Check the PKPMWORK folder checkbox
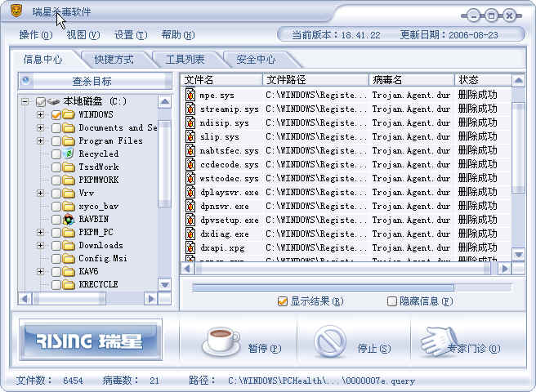This screenshot has height=392, width=536. (56, 180)
